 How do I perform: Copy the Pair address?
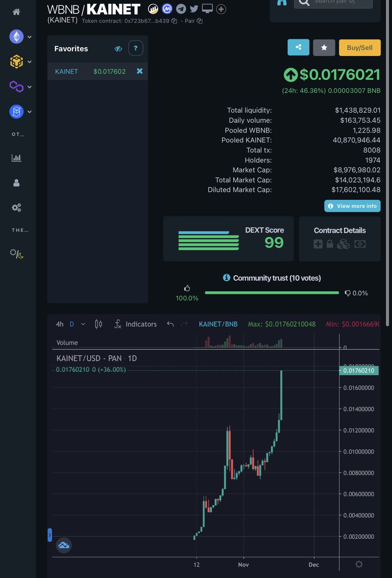pyautogui.click(x=199, y=21)
